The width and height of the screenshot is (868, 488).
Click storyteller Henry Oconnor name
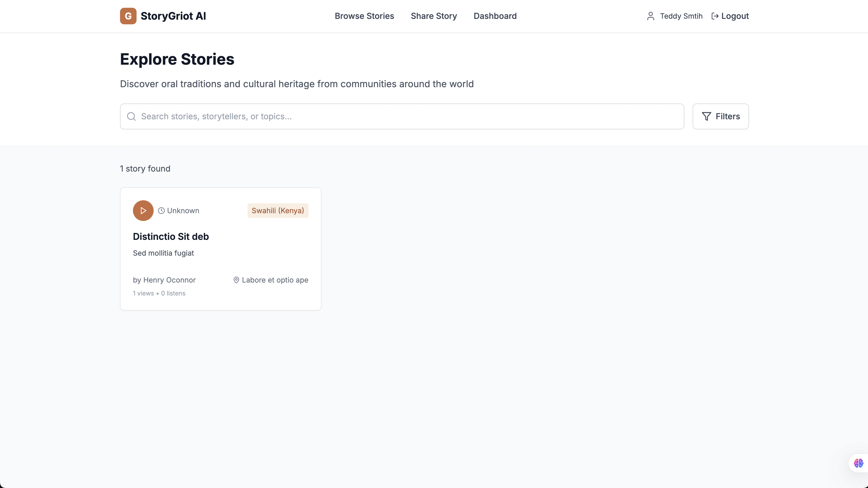click(x=169, y=280)
